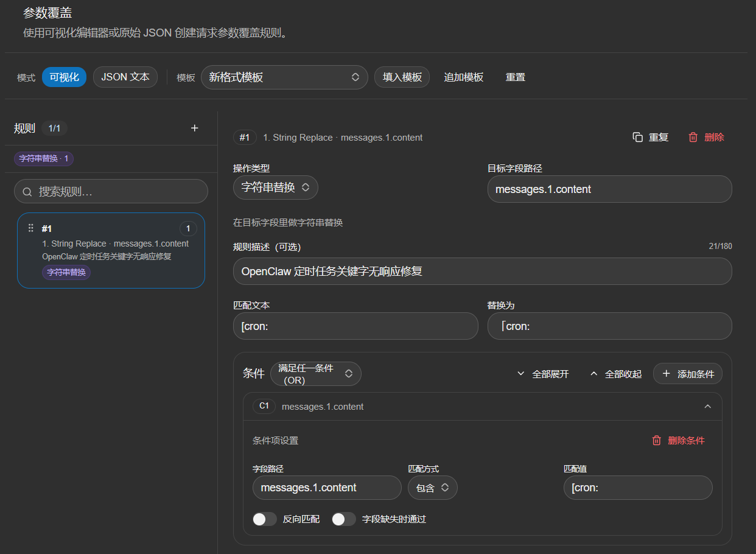This screenshot has width=756, height=554.
Task: Click the 参数覆盖 heading
Action: (47, 13)
